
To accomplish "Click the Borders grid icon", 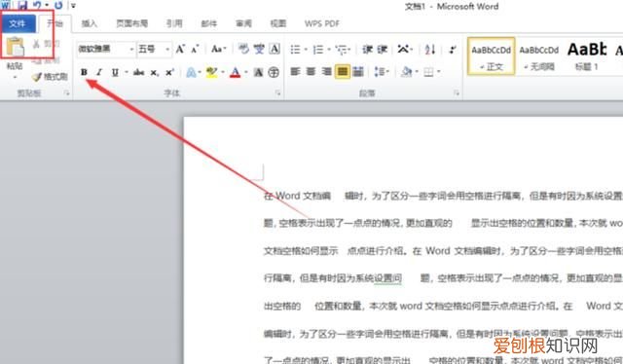I will coord(428,72).
